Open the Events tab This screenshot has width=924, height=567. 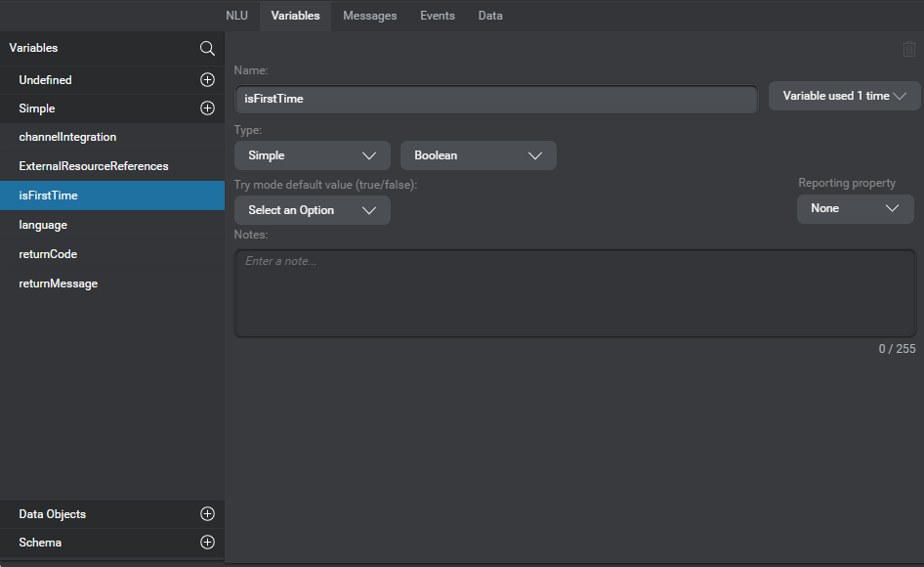coord(437,16)
